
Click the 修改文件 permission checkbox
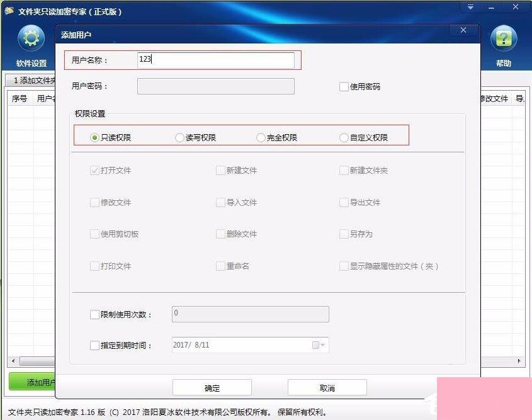94,203
